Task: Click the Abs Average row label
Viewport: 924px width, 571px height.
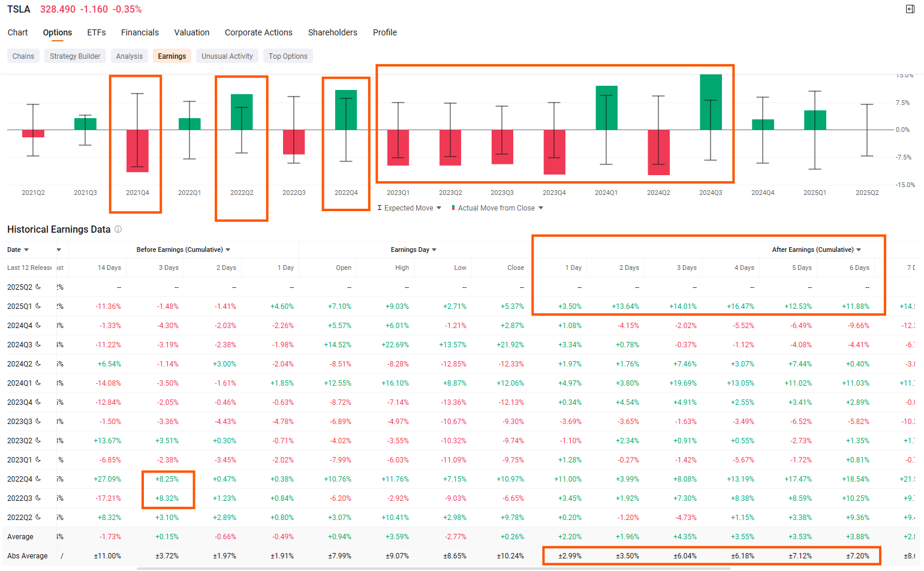Action: [x=27, y=556]
